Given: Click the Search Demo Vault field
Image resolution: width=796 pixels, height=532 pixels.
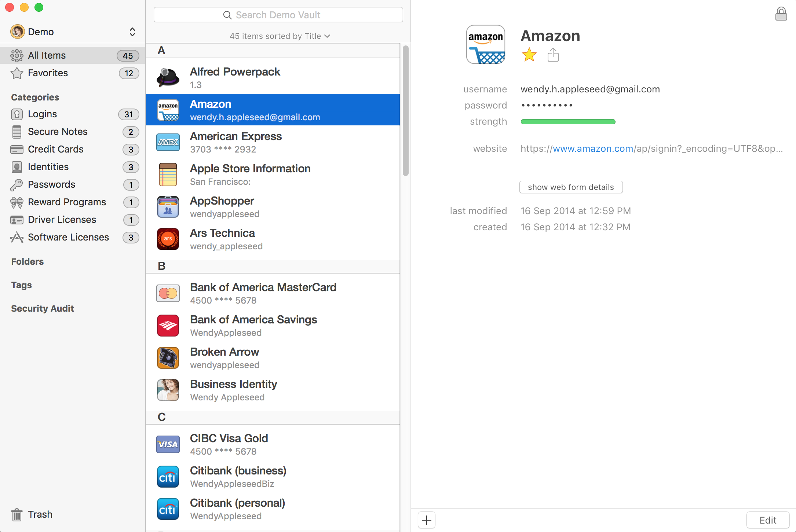Looking at the screenshot, I should click(278, 15).
